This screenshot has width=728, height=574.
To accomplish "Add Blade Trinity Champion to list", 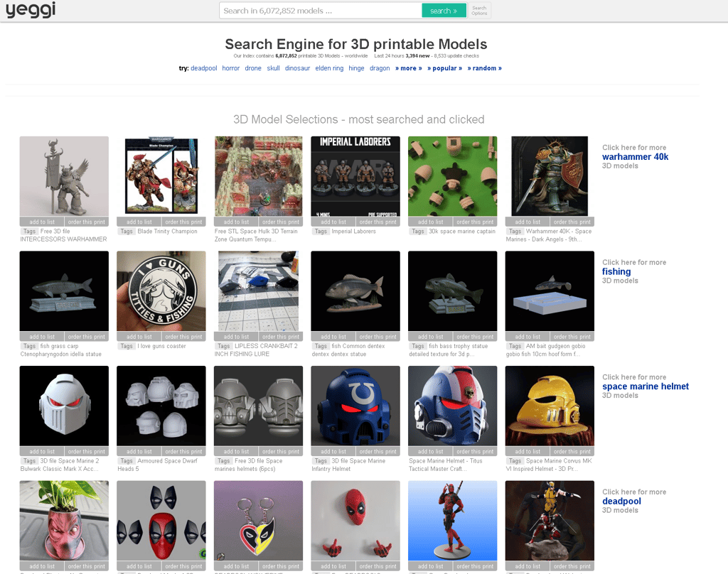I will 139,222.
